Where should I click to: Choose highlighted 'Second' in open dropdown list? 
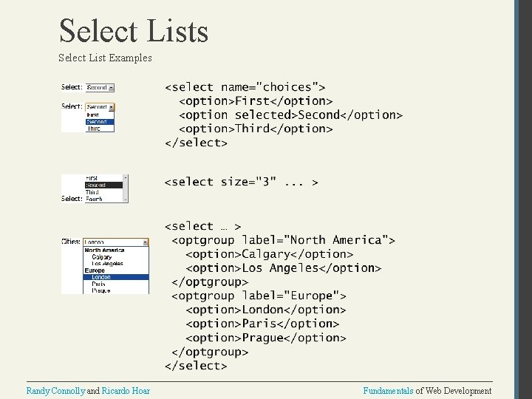coord(100,122)
